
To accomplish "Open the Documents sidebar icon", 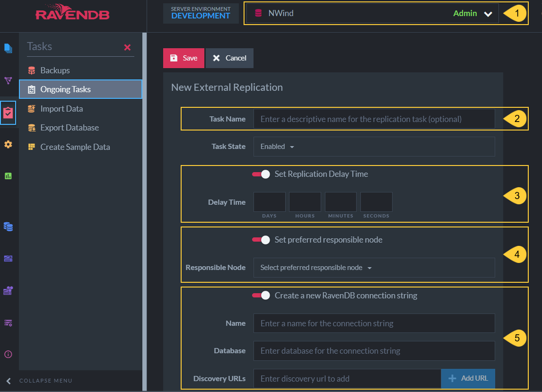I will click(x=8, y=48).
